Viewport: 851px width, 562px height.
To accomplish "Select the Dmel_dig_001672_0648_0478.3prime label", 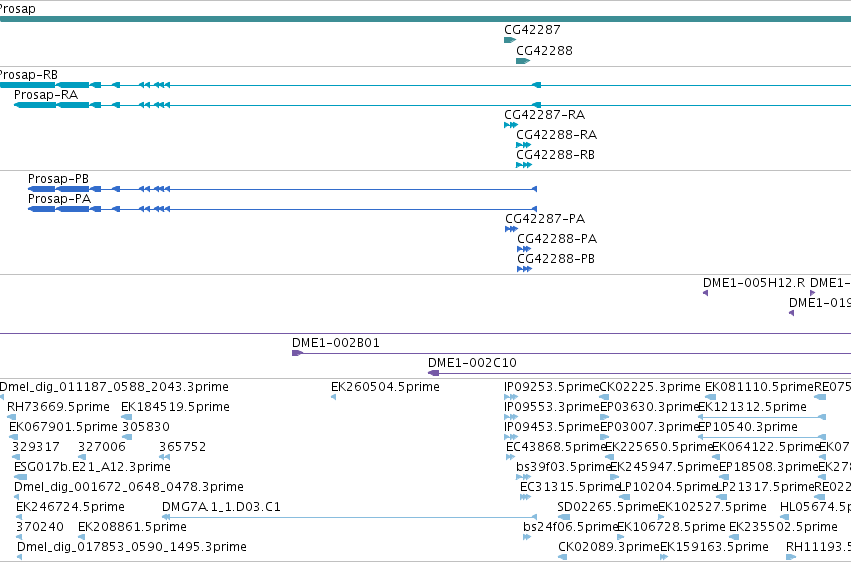I will [x=129, y=487].
